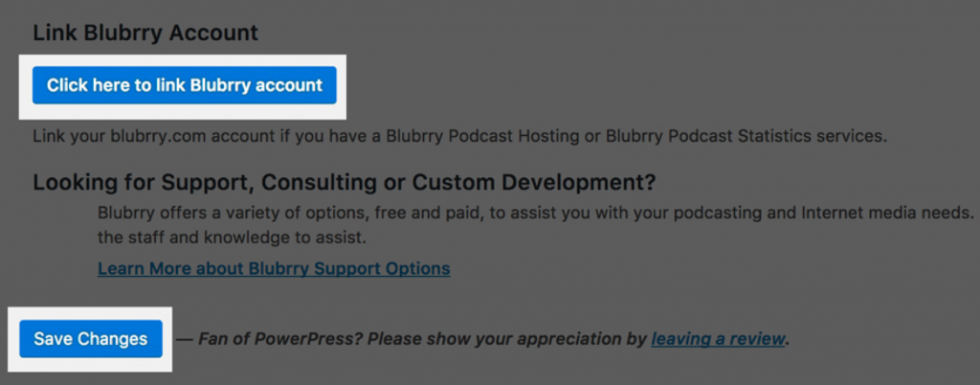Open Learn More about Blubrry Support Options

tap(274, 268)
